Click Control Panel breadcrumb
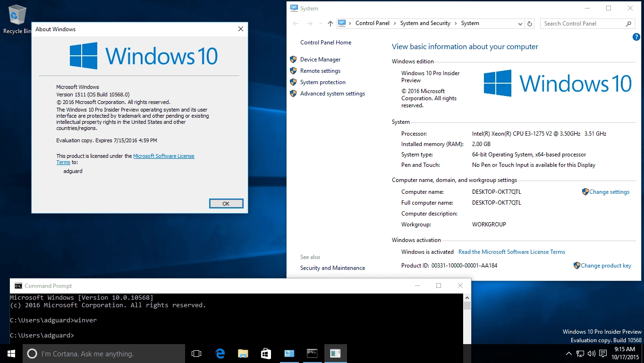Screen dimensions: 644x363 pyautogui.click(x=373, y=23)
